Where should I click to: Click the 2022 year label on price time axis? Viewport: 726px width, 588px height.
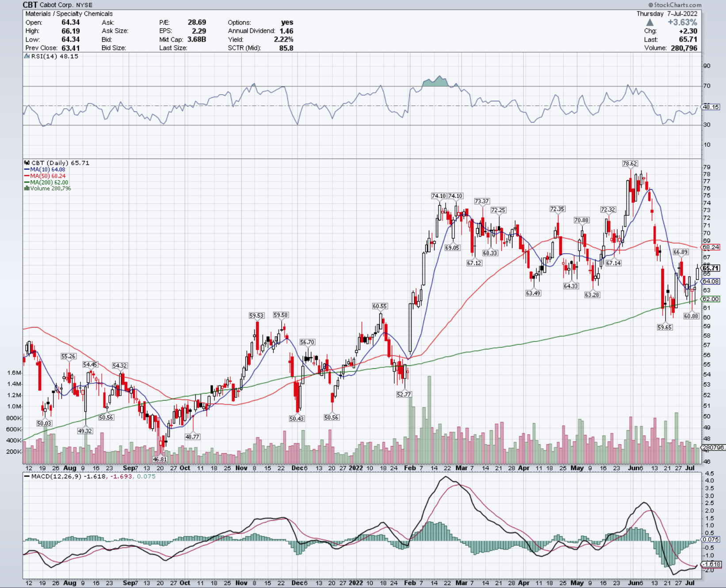(x=356, y=468)
